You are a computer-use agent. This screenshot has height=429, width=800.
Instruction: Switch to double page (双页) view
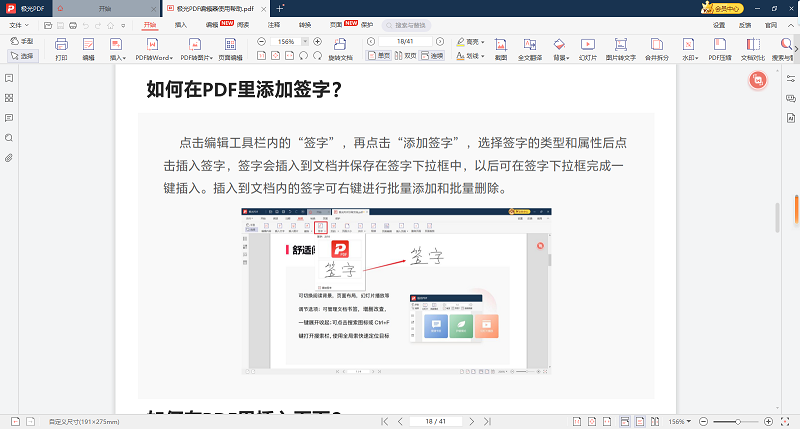point(406,56)
